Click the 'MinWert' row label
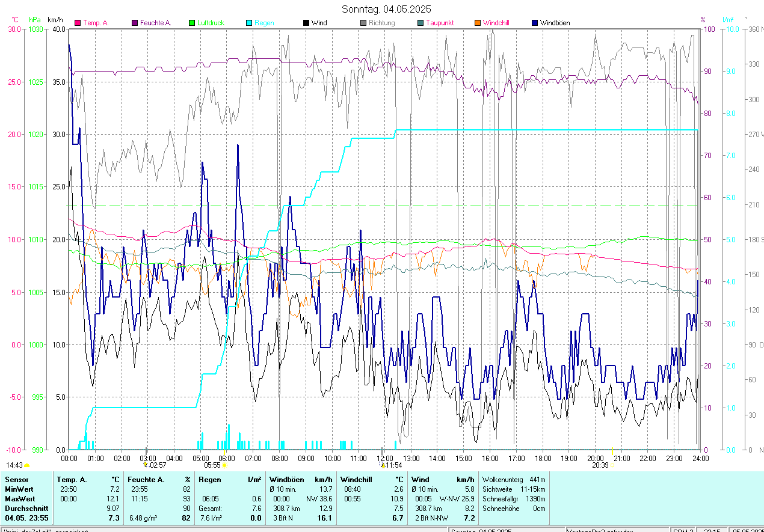 (x=19, y=489)
